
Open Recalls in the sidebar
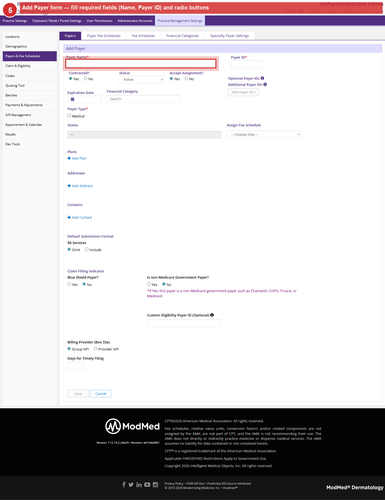[x=30, y=134]
